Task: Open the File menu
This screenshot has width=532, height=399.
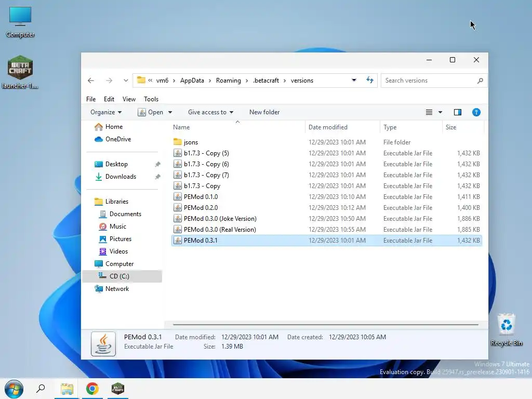Action: (91, 99)
